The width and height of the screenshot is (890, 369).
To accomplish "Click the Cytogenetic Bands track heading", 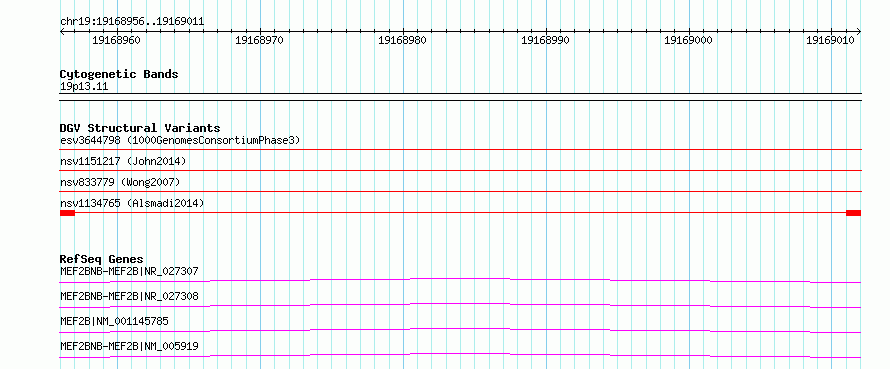I will point(119,74).
